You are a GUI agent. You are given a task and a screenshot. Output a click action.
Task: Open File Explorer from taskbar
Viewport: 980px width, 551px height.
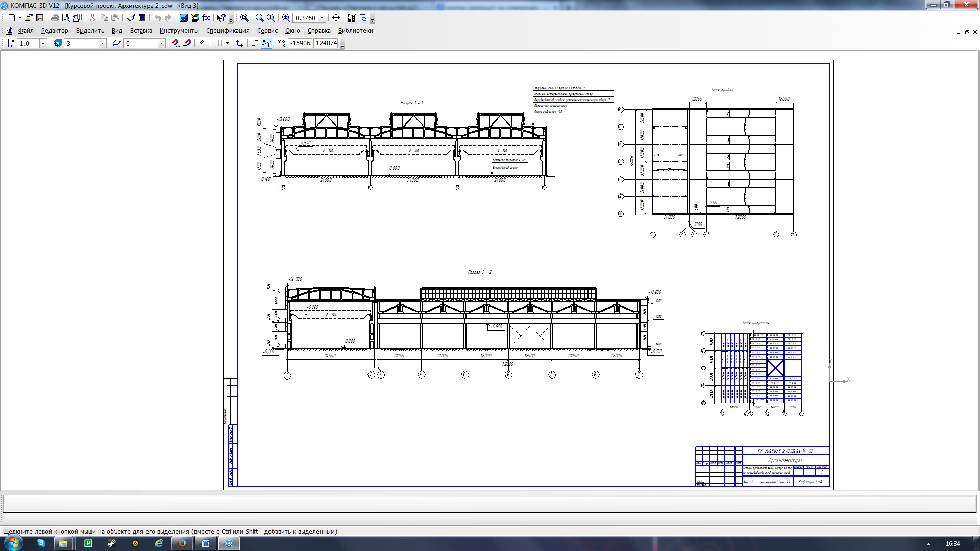point(63,543)
